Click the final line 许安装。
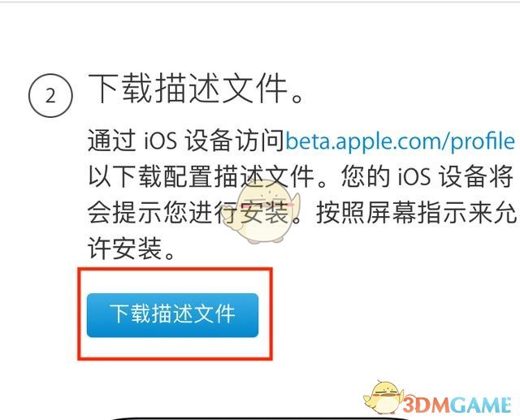The image size is (520, 420). (132, 248)
